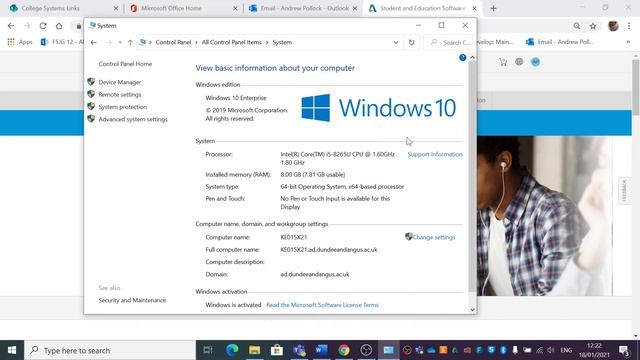640x360 pixels.
Task: Open the clock and date flyout
Action: (594, 350)
